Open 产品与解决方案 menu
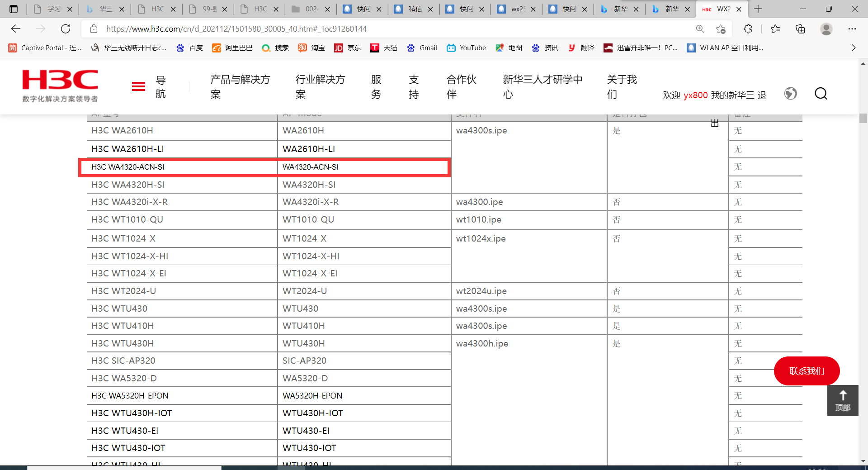This screenshot has width=868, height=470. (240, 86)
